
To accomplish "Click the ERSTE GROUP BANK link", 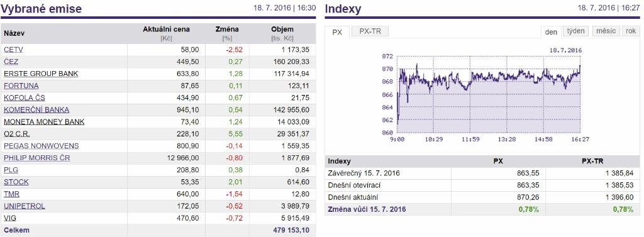I will pos(41,74).
